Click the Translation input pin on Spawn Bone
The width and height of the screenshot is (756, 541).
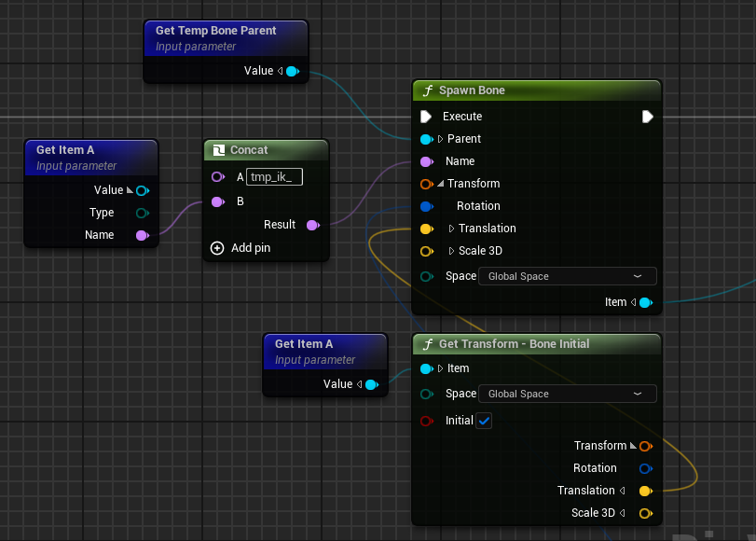(426, 229)
